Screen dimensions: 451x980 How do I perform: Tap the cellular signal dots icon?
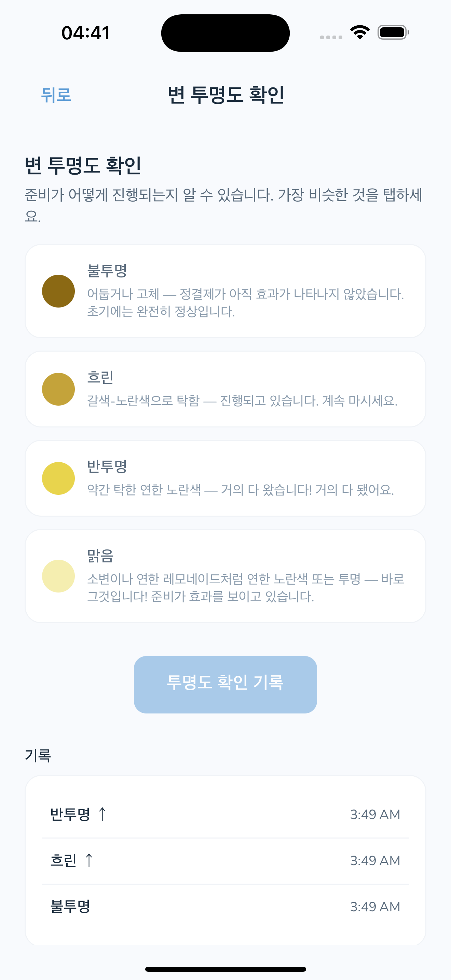pyautogui.click(x=331, y=37)
